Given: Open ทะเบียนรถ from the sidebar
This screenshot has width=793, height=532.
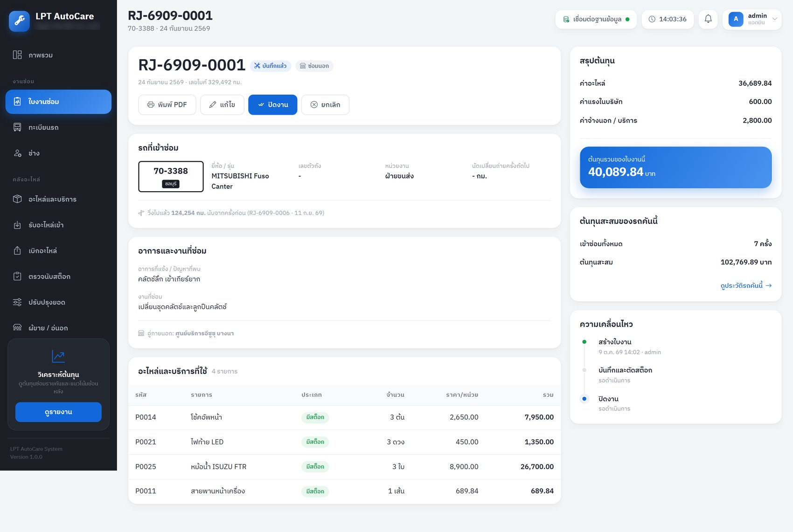Looking at the screenshot, I should [58, 127].
